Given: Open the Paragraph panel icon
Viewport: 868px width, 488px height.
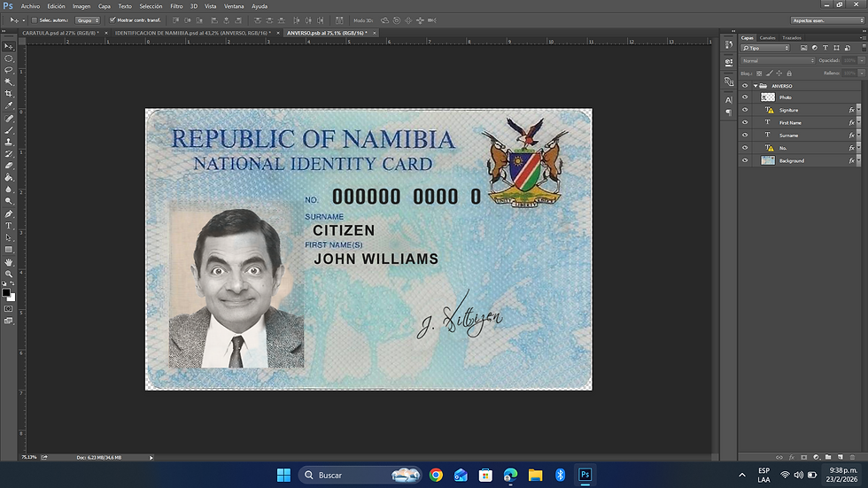Looking at the screenshot, I should tap(728, 112).
